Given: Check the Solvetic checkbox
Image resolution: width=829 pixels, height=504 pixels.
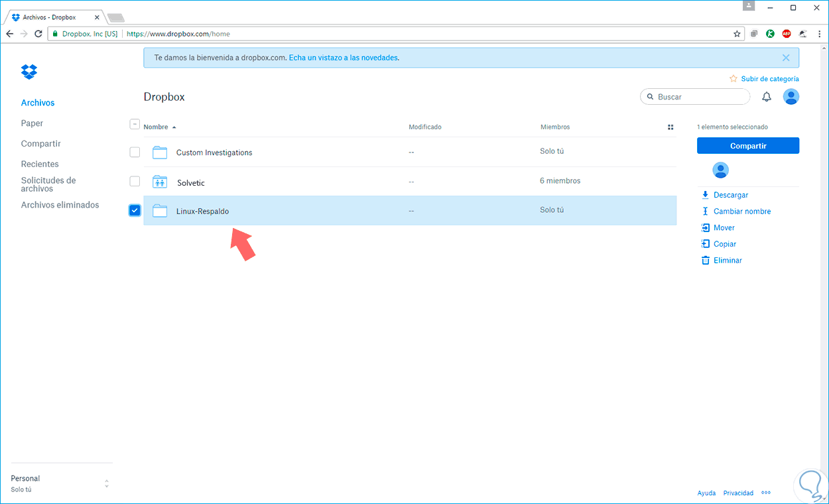Looking at the screenshot, I should (x=135, y=181).
